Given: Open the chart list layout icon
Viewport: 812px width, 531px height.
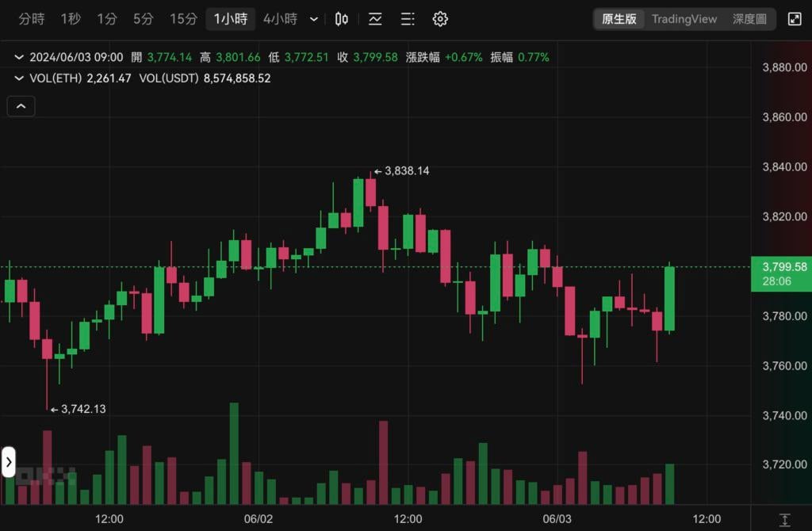Looking at the screenshot, I should pyautogui.click(x=408, y=19).
